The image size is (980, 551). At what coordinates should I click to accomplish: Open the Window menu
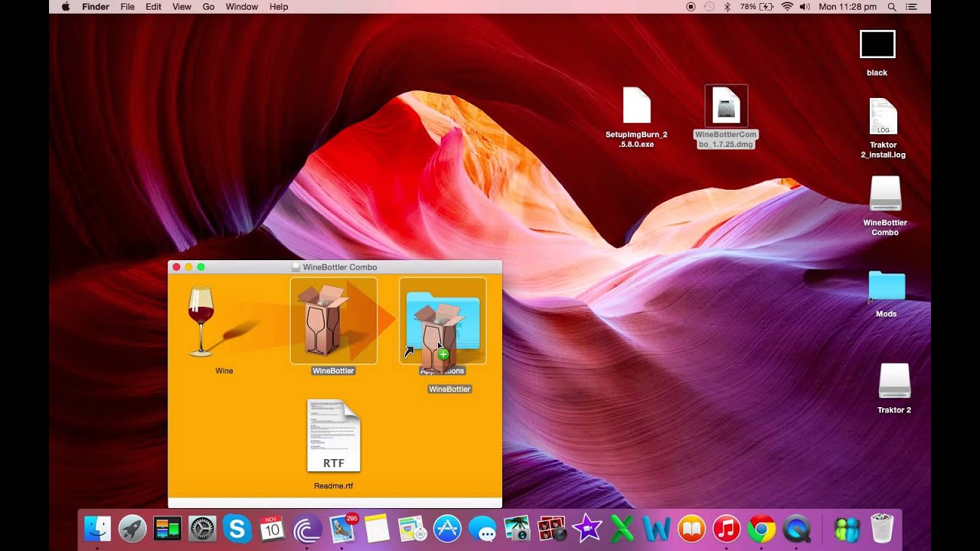click(x=242, y=7)
